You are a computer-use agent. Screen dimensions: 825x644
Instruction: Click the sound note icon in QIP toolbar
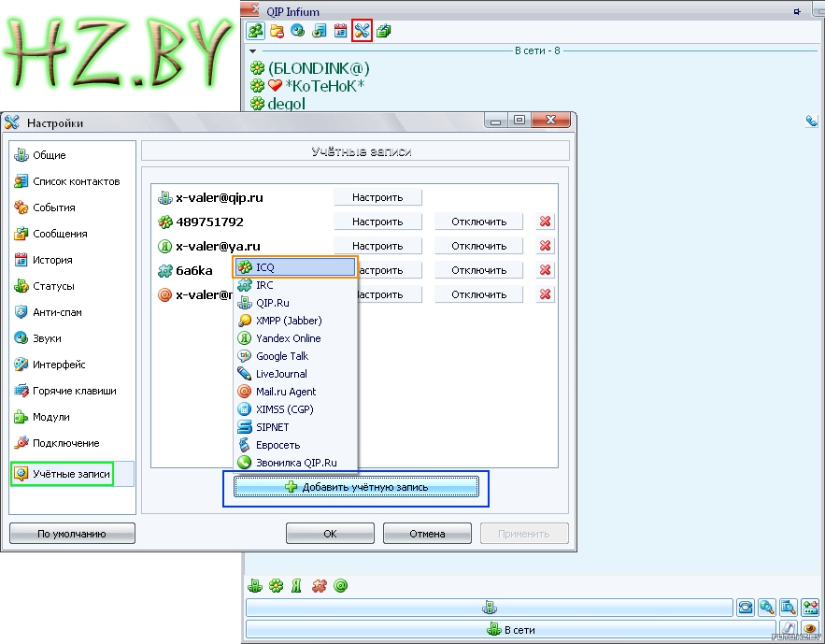(x=319, y=31)
